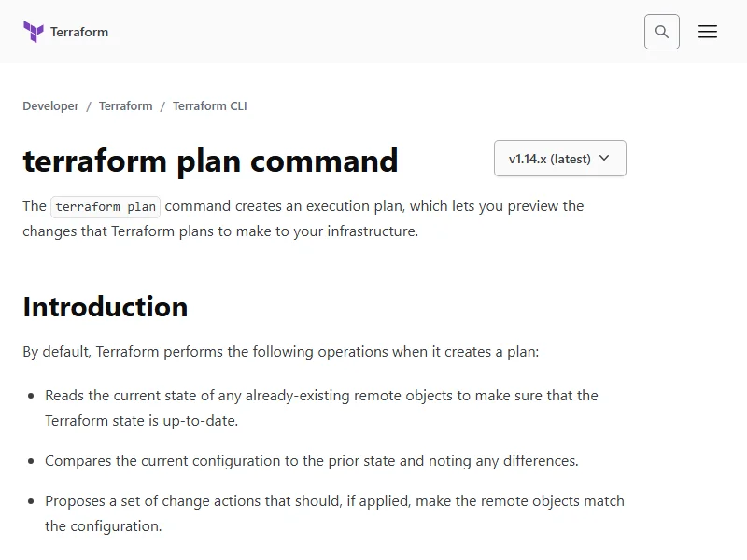Open search with the magnifier icon
This screenshot has height=560, width=747.
tap(662, 32)
